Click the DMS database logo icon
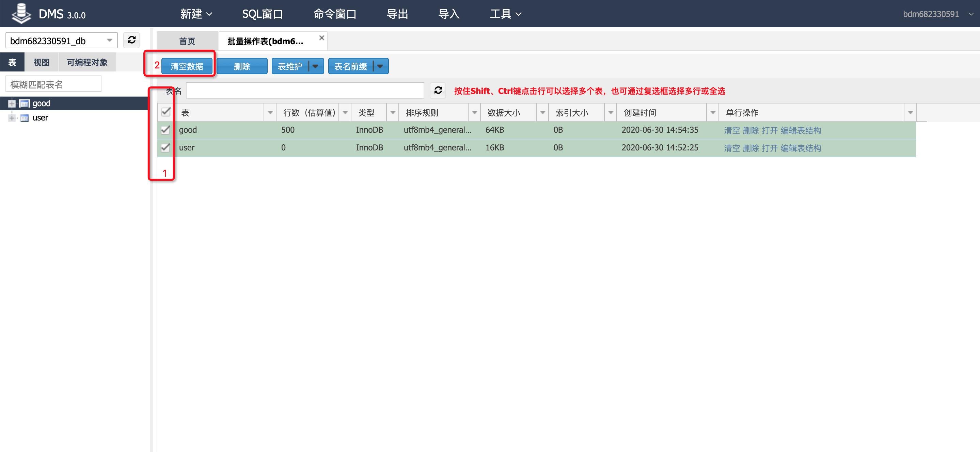This screenshot has width=980, height=452. coord(21,13)
